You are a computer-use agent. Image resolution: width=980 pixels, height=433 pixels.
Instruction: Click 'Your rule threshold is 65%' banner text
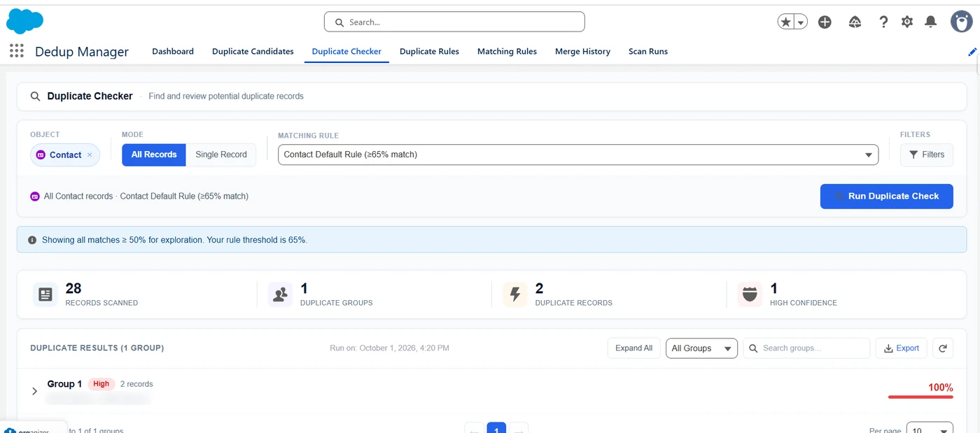pyautogui.click(x=255, y=240)
